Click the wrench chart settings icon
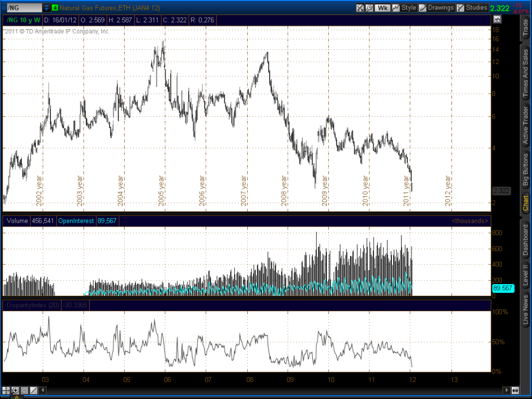This screenshot has width=532, height=399. [369, 8]
